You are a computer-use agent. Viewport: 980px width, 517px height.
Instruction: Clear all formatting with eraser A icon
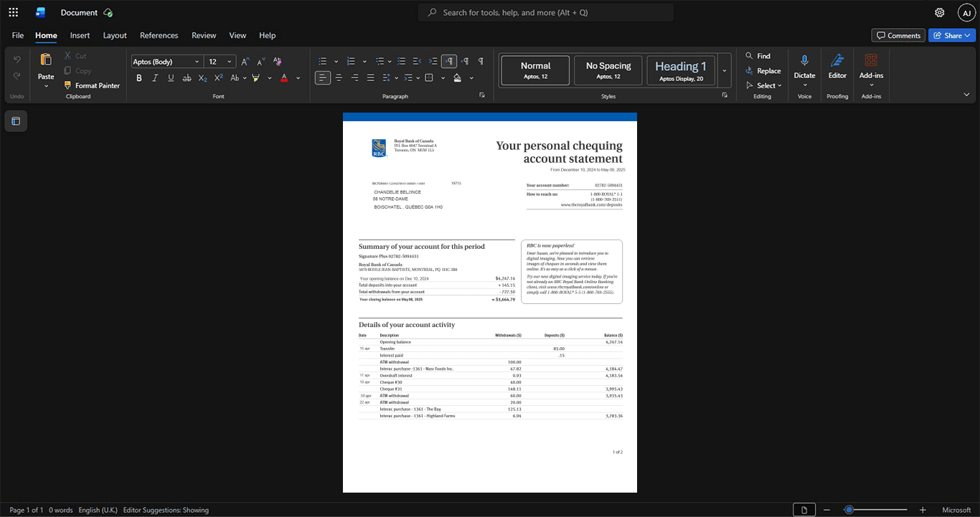point(278,62)
